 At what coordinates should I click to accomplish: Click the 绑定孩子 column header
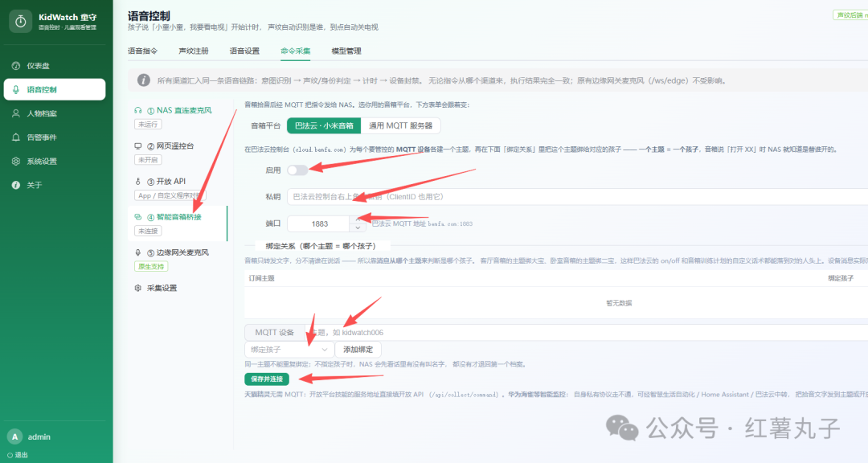click(841, 278)
